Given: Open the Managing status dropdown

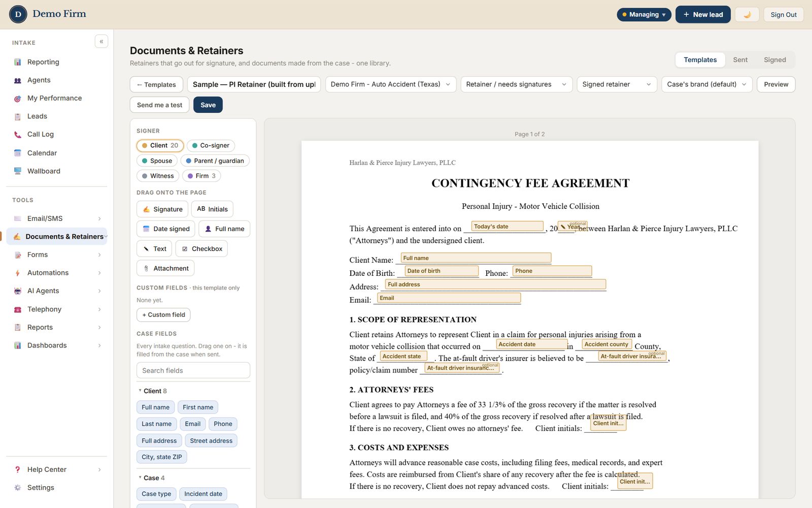Looking at the screenshot, I should pyautogui.click(x=644, y=14).
